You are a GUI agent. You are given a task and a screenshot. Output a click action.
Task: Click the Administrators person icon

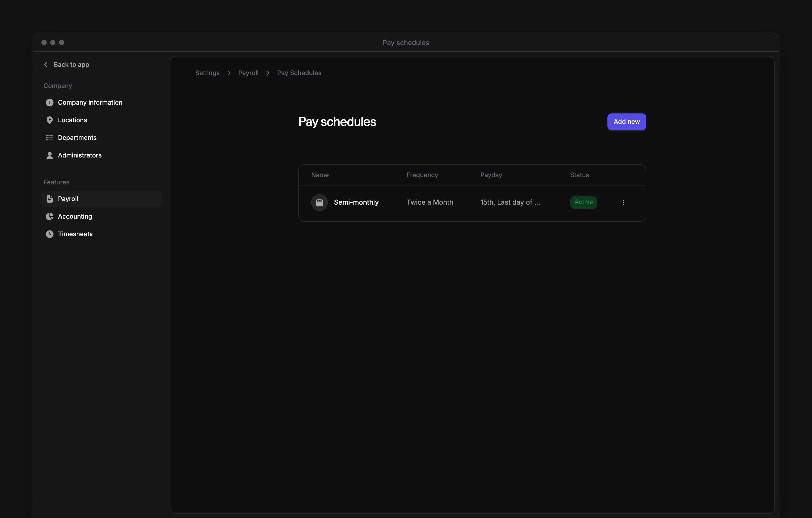49,155
